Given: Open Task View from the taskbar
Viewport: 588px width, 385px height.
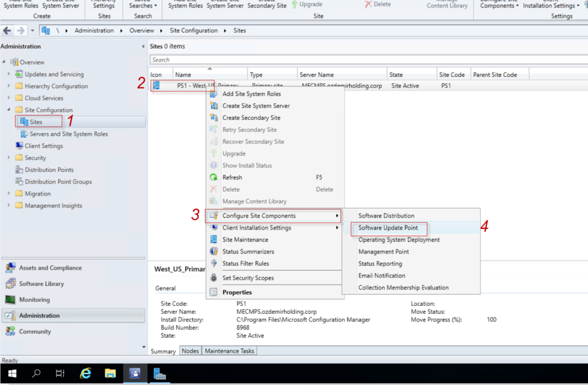Looking at the screenshot, I should 60,374.
